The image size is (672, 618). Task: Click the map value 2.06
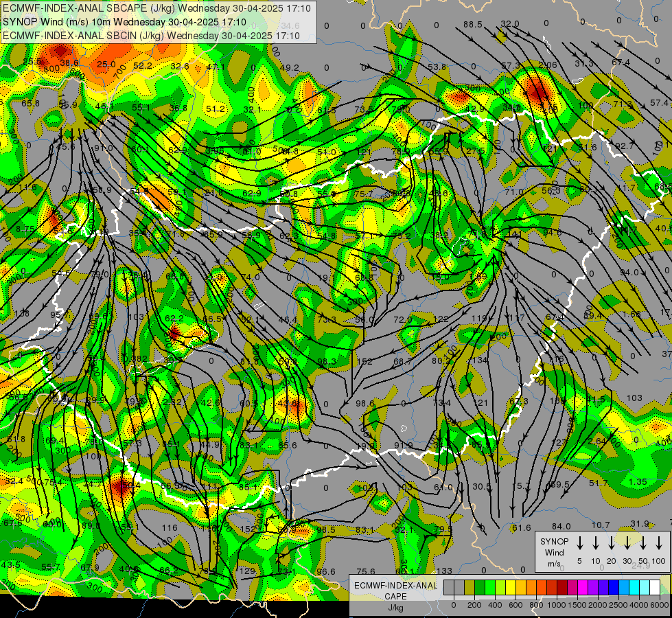point(547,65)
